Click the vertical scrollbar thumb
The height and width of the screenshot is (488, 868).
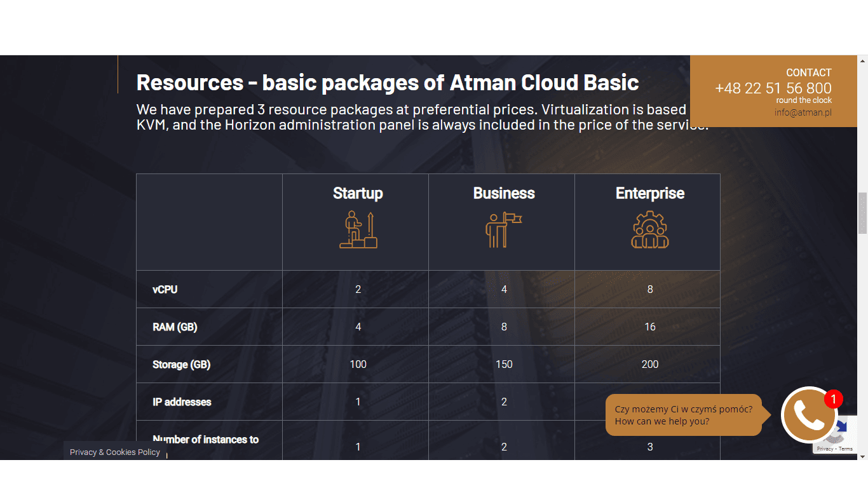862,213
